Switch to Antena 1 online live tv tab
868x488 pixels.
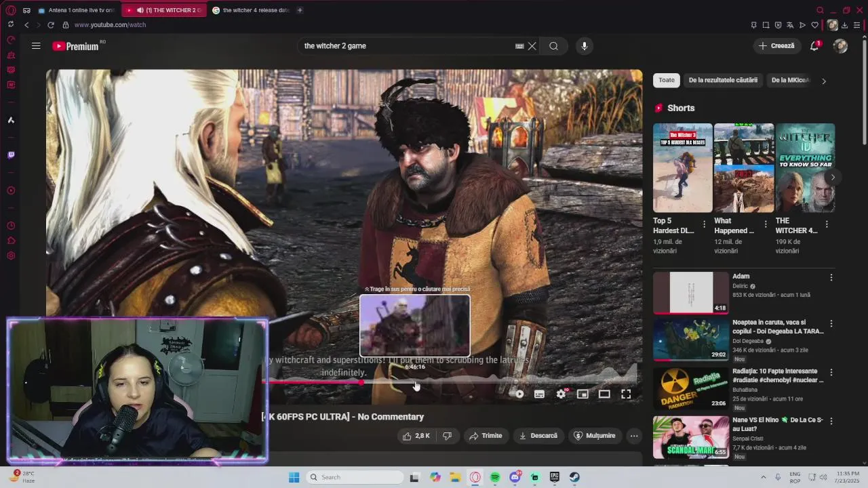click(76, 10)
